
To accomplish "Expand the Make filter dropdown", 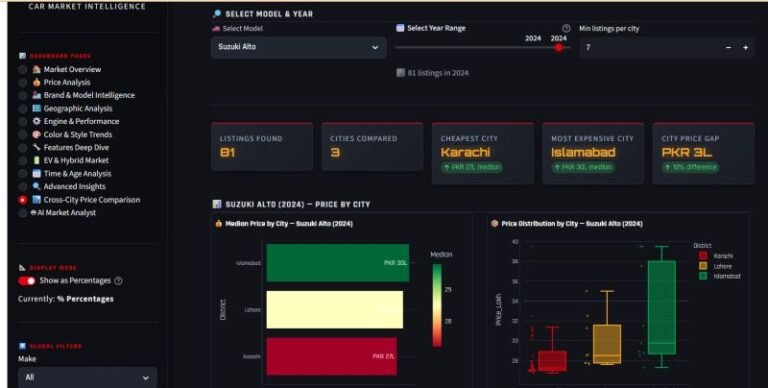I will click(88, 377).
